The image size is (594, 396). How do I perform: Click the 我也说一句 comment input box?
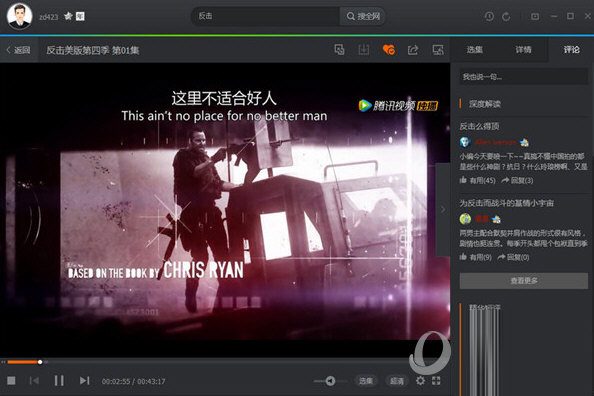(524, 77)
